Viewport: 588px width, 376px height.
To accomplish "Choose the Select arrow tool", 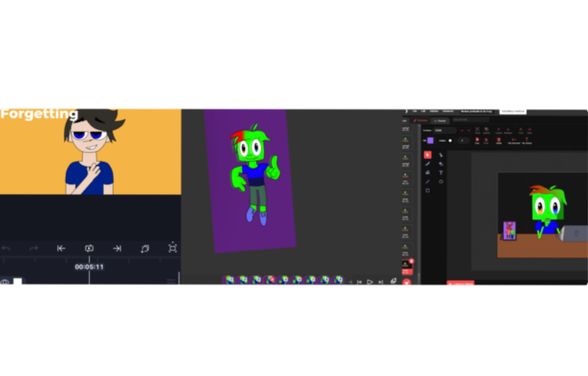I will tap(427, 155).
